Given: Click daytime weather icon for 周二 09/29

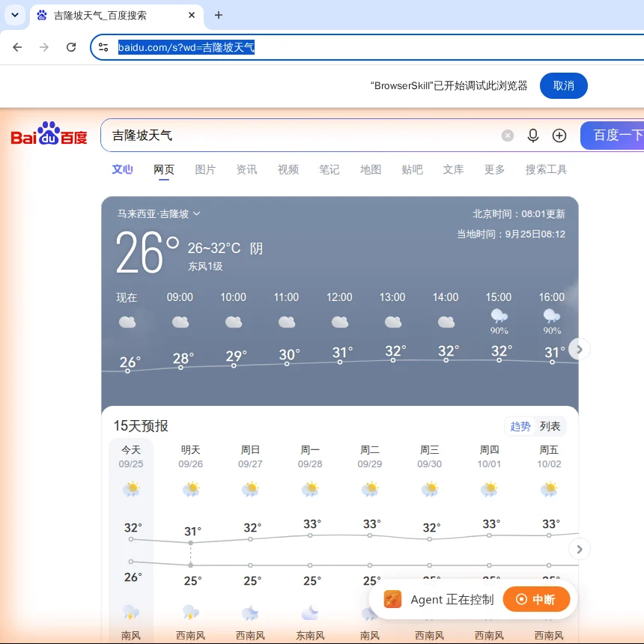Looking at the screenshot, I should click(x=370, y=489).
